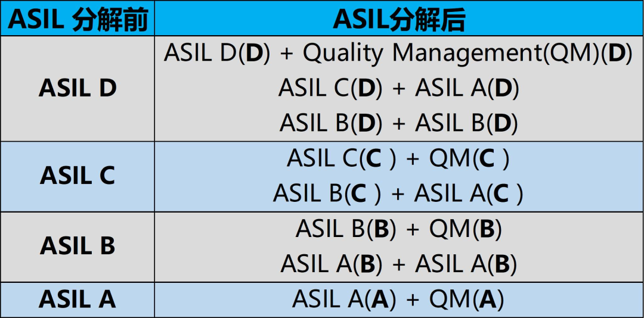Image resolution: width=644 pixels, height=318 pixels.
Task: Select the ASIL D row label cell
Action: (x=78, y=89)
